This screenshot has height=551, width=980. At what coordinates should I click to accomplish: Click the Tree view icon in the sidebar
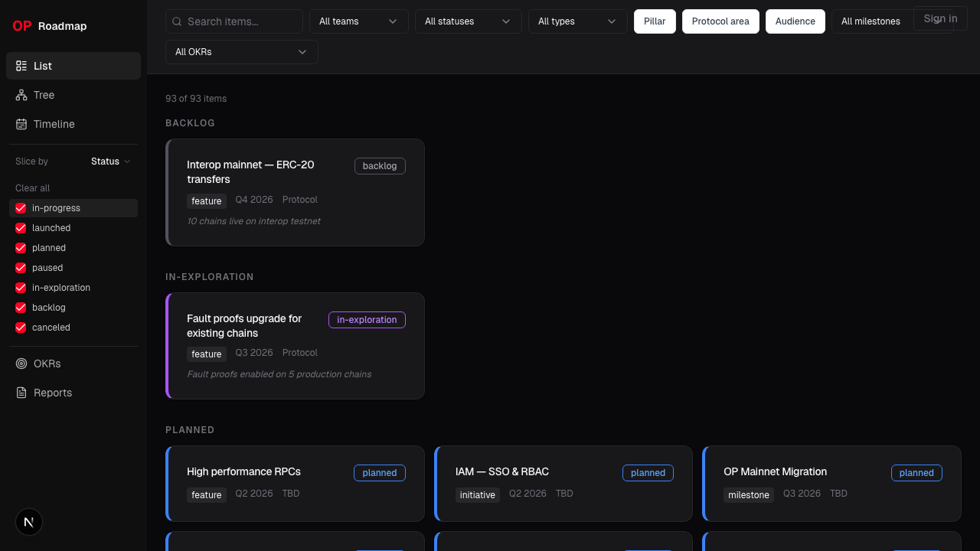21,95
